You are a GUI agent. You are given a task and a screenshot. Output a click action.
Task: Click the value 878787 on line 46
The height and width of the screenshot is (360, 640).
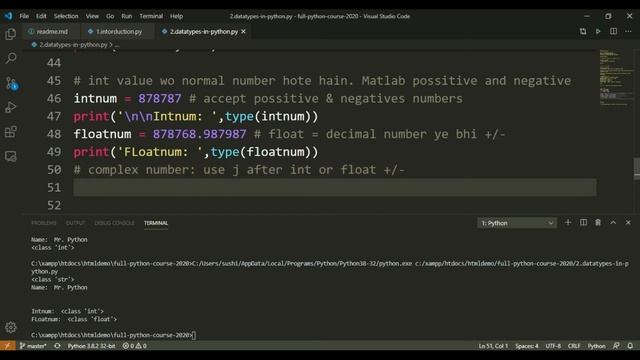[160, 98]
